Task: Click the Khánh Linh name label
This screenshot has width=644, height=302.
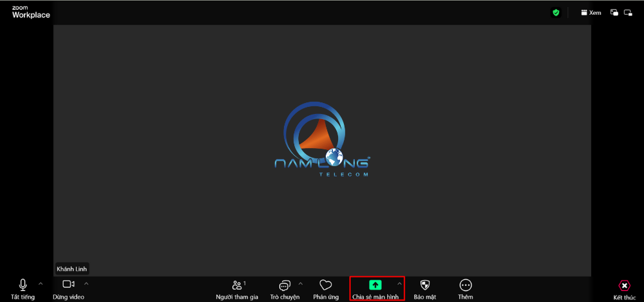Action: pyautogui.click(x=71, y=269)
